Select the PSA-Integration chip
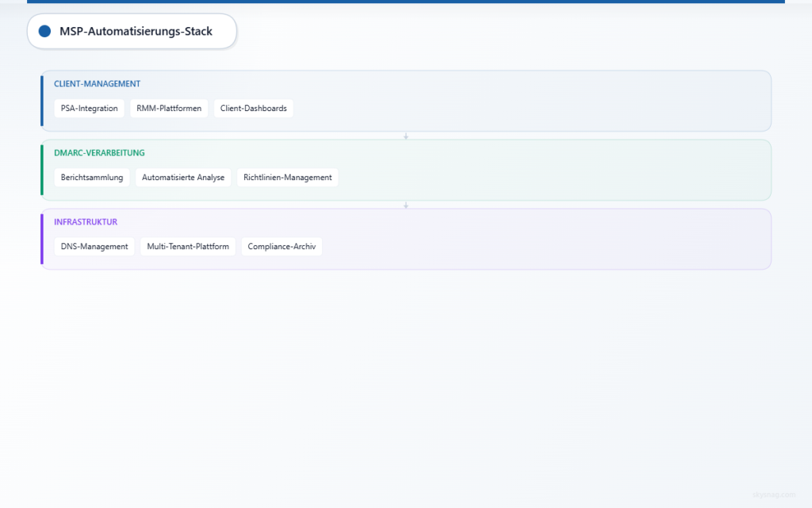This screenshot has width=812, height=508. pos(89,108)
